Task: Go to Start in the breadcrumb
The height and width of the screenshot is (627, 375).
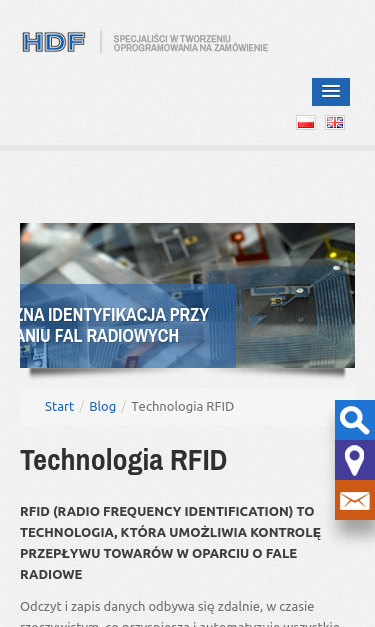Action: pyautogui.click(x=59, y=406)
